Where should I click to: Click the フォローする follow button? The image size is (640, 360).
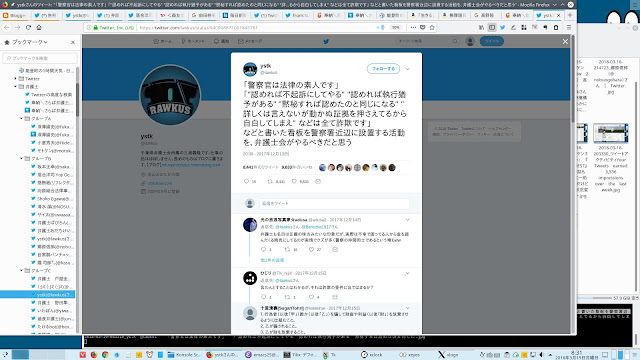point(383,69)
